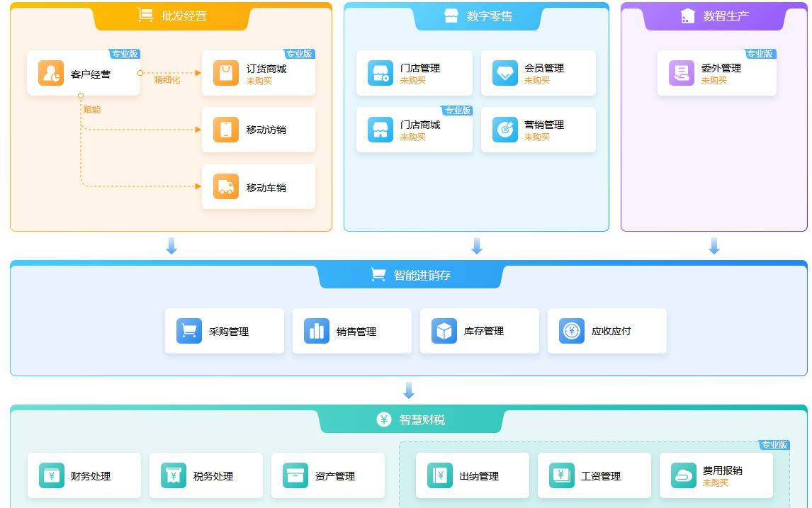Screen dimensions: 812x508
Task: Click the 费用报销 icon
Action: click(684, 475)
